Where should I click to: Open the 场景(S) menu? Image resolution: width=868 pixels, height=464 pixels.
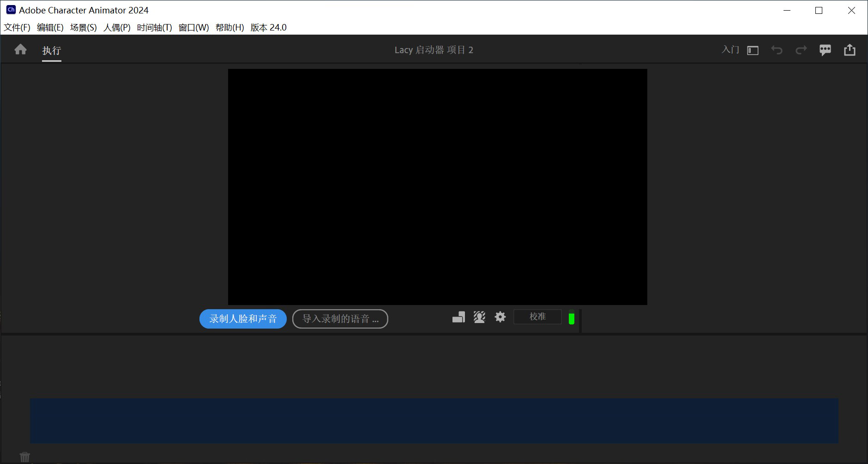(x=84, y=27)
